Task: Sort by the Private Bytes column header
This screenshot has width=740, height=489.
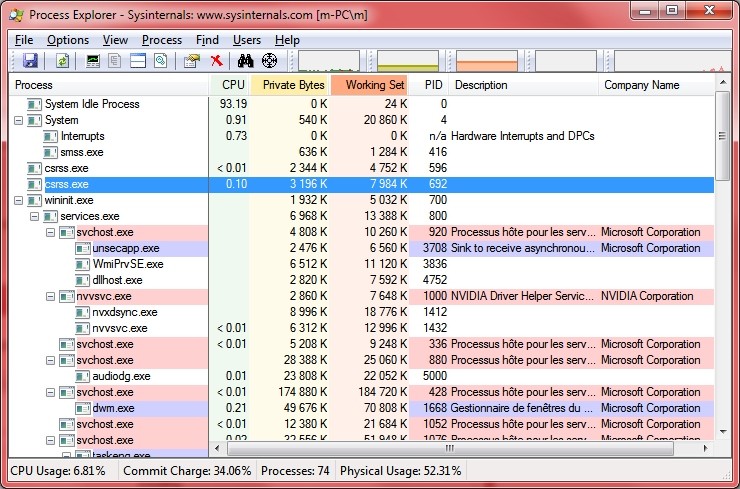Action: [290, 85]
